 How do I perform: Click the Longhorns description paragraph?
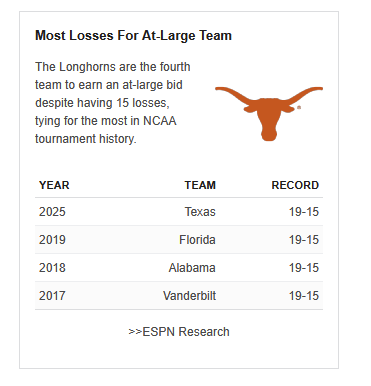[113, 103]
